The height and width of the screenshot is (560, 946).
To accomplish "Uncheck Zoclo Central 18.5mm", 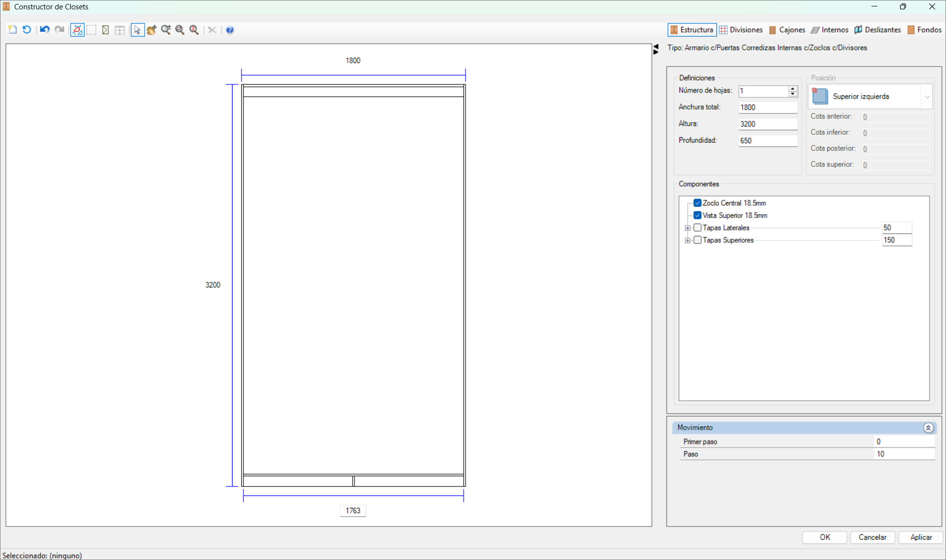I will (x=698, y=203).
